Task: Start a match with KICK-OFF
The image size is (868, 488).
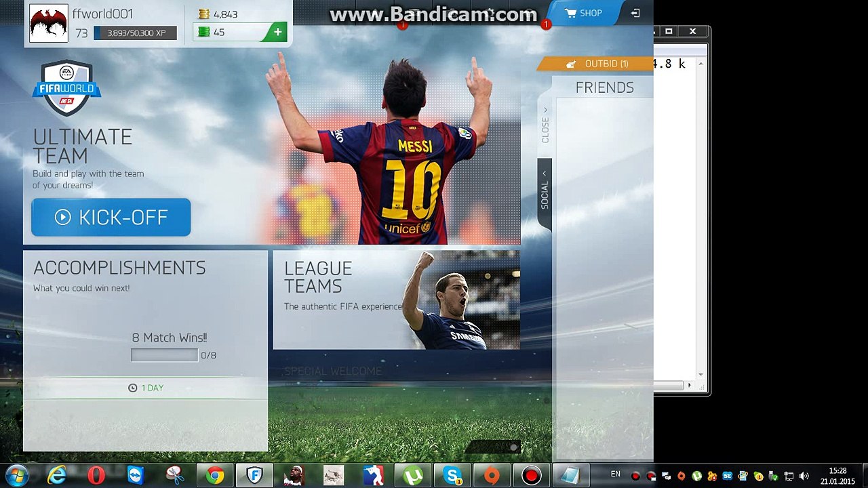Action: [111, 218]
